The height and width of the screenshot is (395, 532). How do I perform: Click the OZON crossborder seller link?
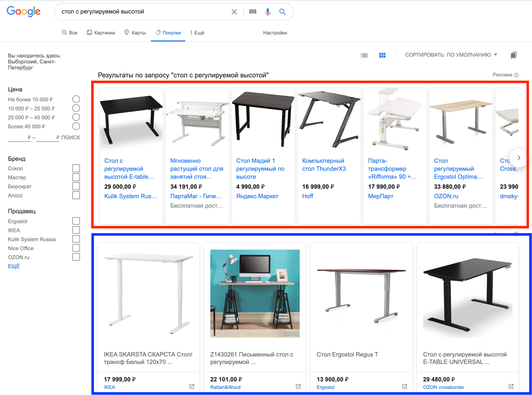click(x=443, y=387)
